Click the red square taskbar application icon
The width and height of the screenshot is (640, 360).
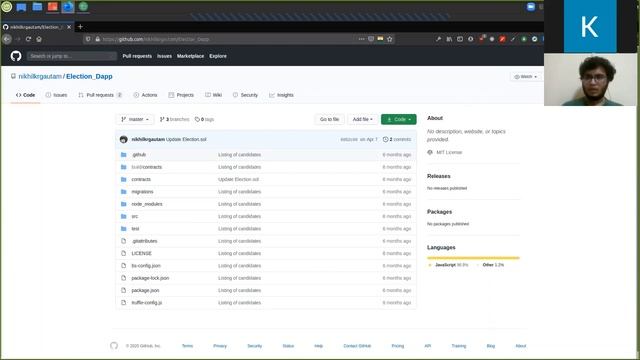pos(53,7)
